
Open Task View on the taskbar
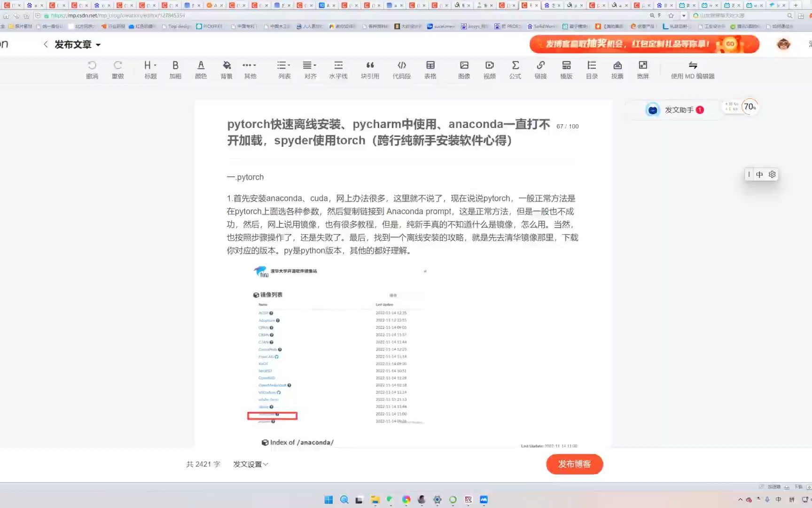[x=359, y=500]
